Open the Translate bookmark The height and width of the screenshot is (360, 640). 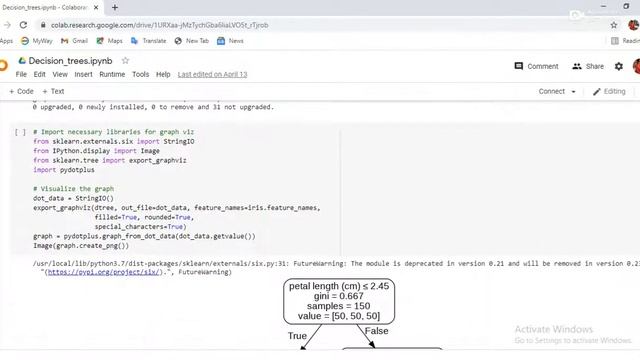coord(149,41)
